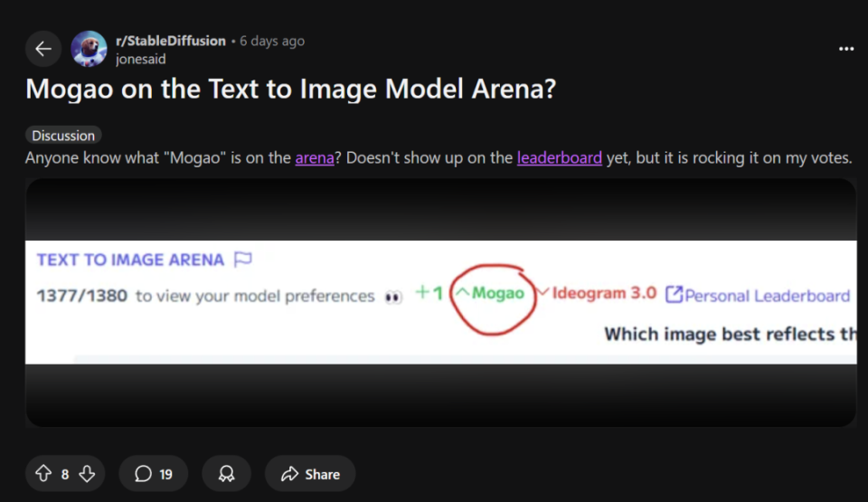This screenshot has width=868, height=502.
Task: Open the three-dot post options menu
Action: pyautogui.click(x=846, y=49)
